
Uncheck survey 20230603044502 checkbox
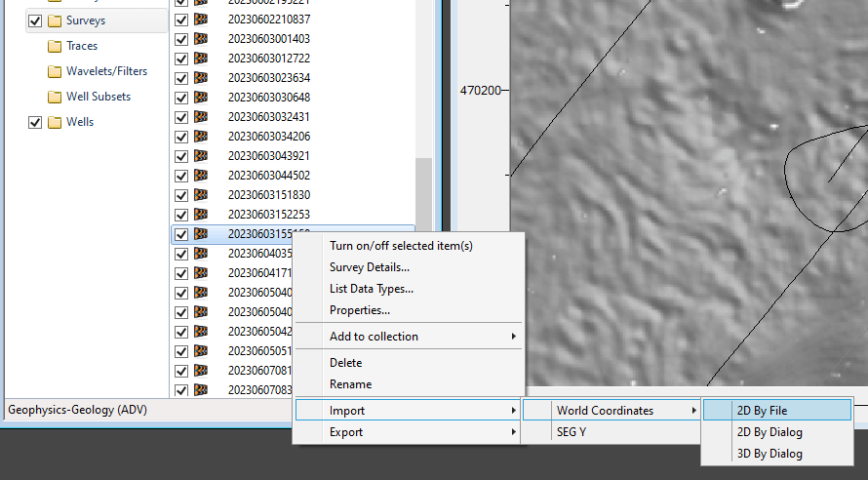[x=180, y=176]
